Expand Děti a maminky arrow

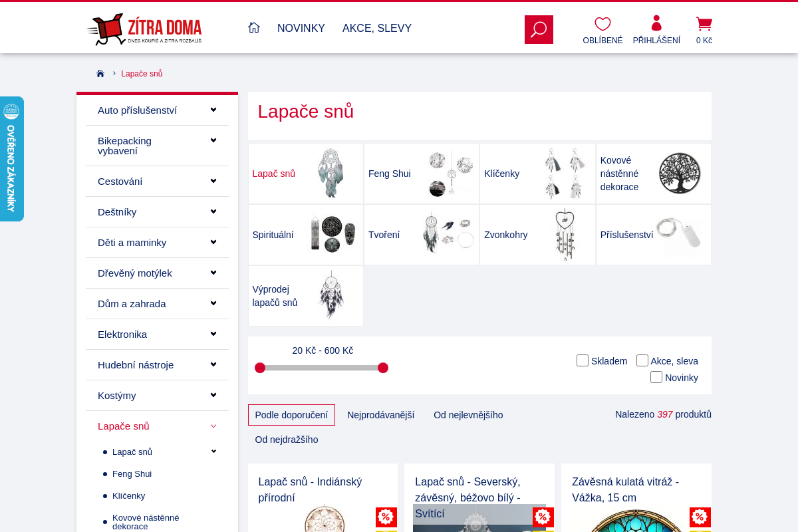(213, 242)
